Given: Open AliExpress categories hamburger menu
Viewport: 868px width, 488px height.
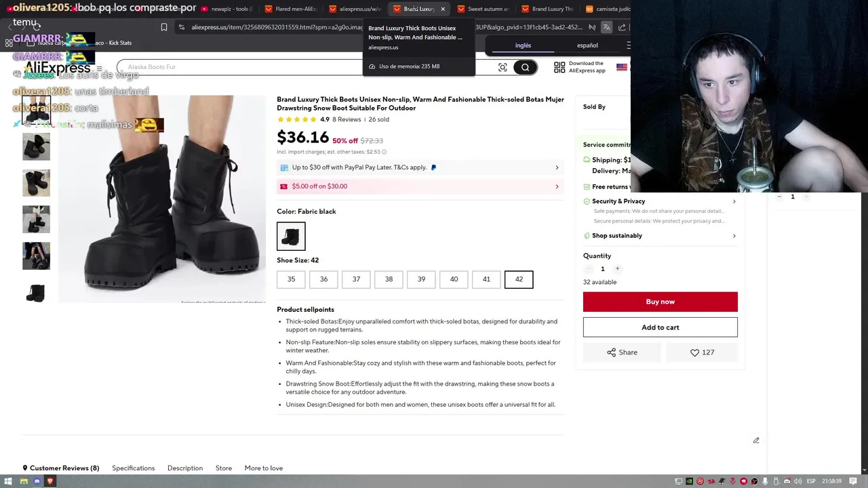Looking at the screenshot, I should 99,68.
